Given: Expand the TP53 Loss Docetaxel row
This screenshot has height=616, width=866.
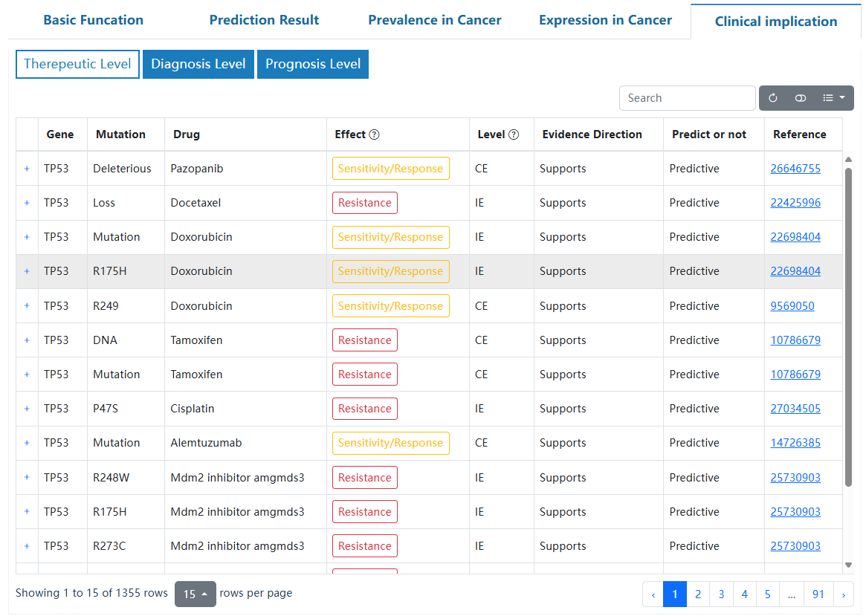Looking at the screenshot, I should [x=27, y=203].
